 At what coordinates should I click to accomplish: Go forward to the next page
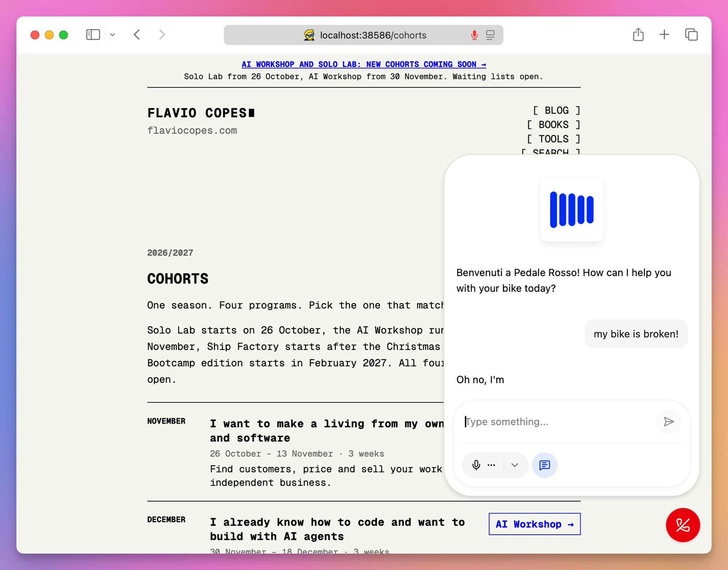162,35
